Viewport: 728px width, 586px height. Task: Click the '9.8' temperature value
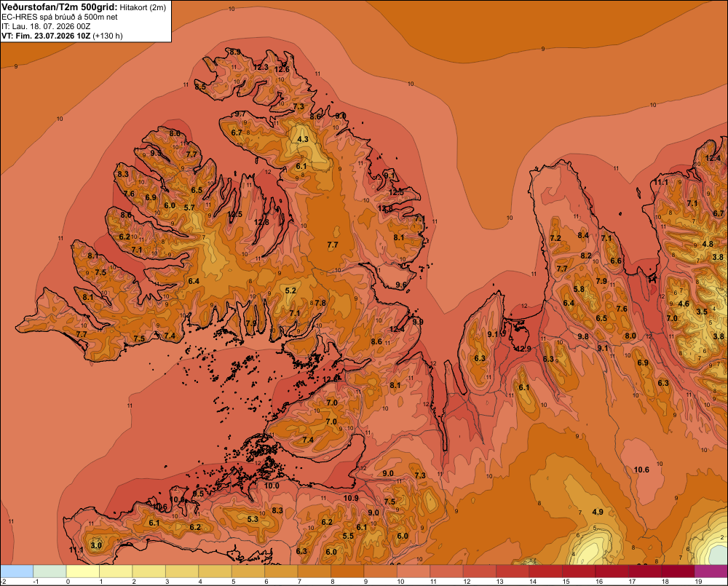pos(583,336)
